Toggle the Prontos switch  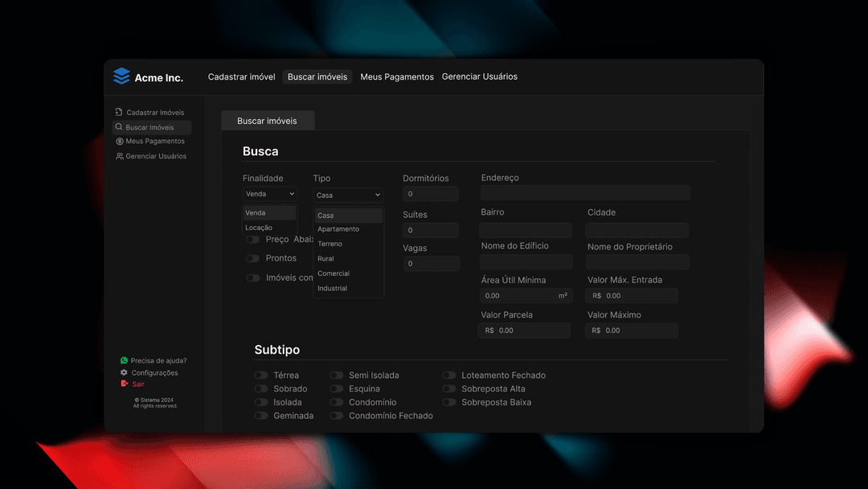tap(253, 259)
